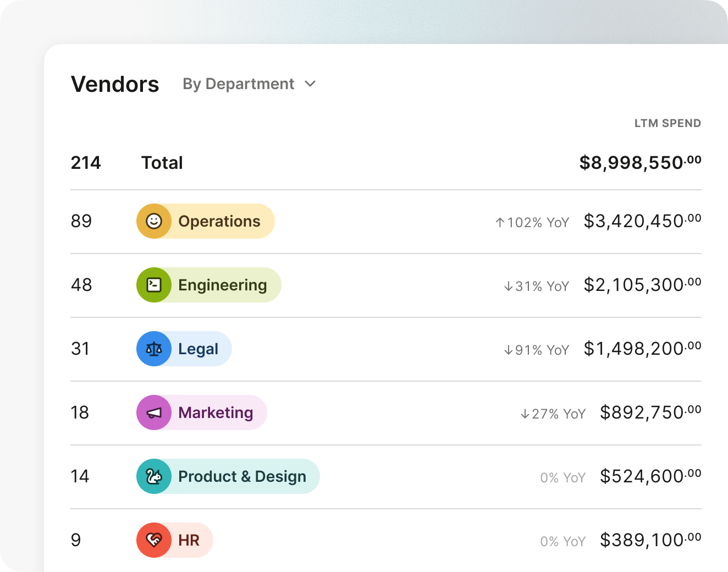
Task: Select the Engineering terminal icon
Action: coord(154,285)
